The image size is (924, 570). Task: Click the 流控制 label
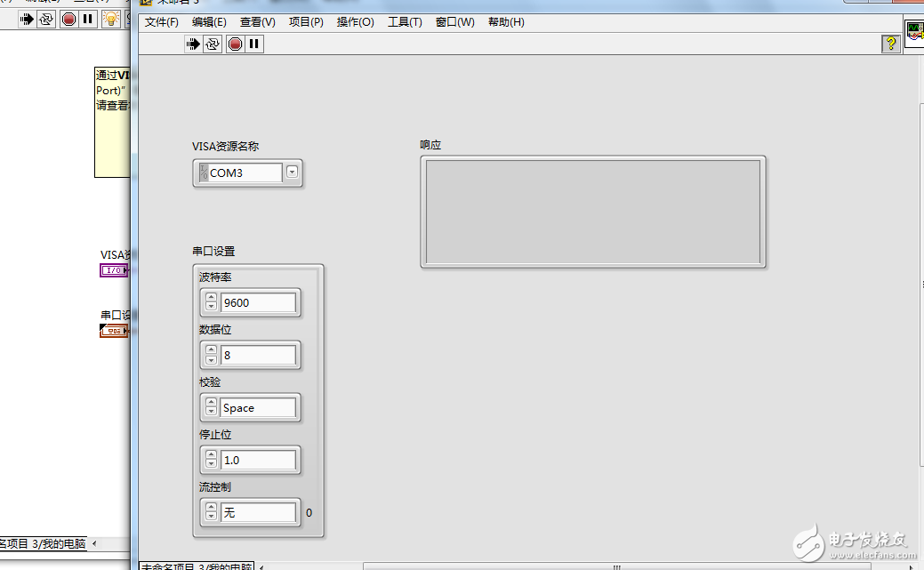[215, 487]
